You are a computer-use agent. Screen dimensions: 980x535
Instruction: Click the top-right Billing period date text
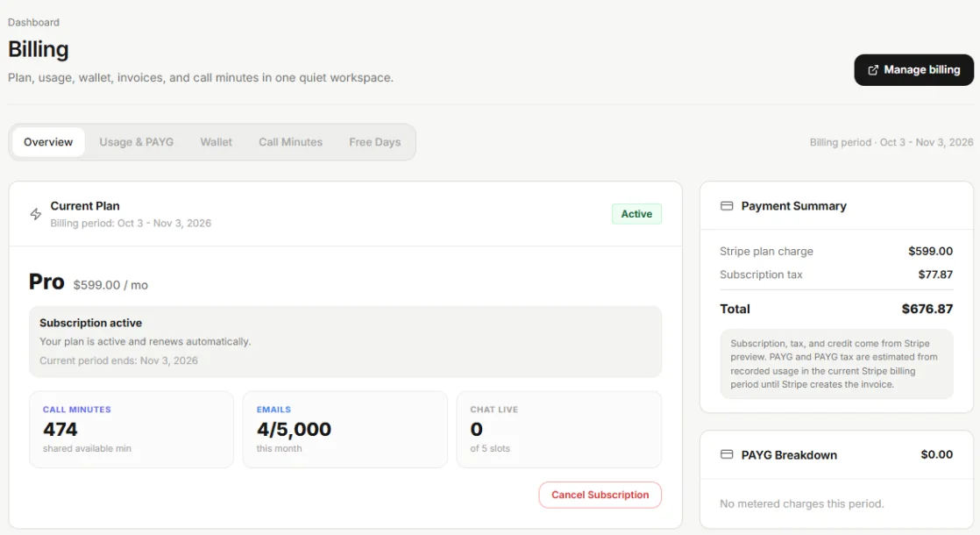click(891, 142)
